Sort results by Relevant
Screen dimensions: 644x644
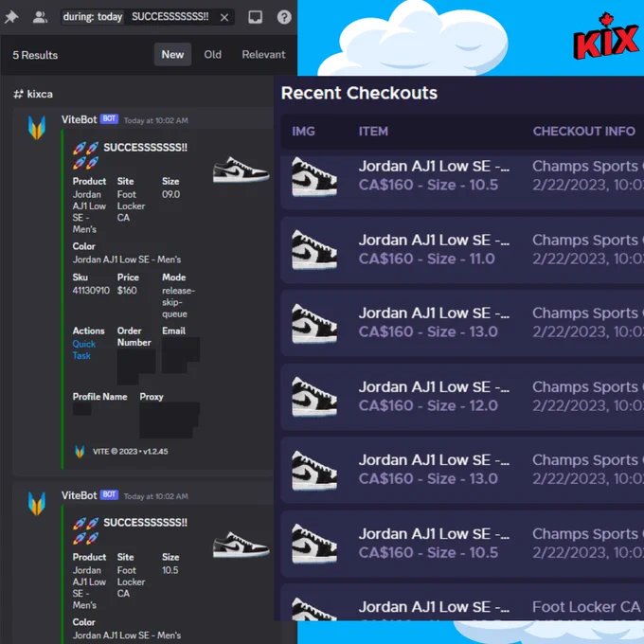pyautogui.click(x=263, y=54)
